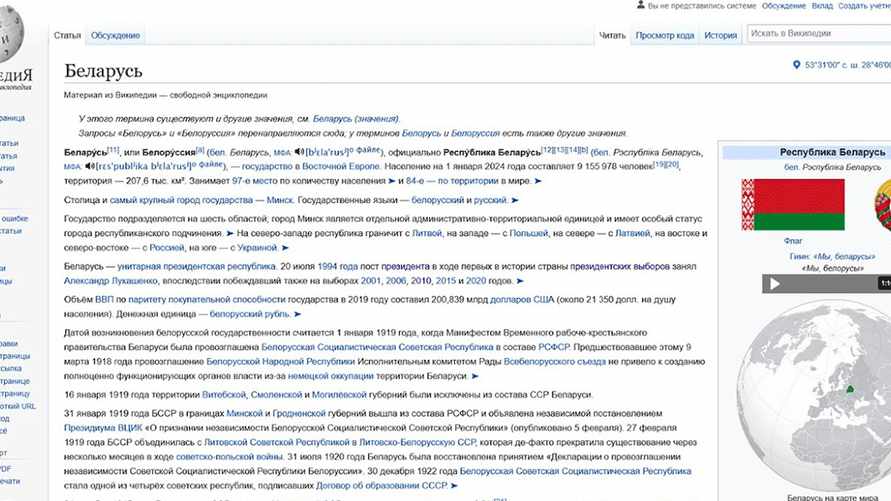Open the «Вклад» link in top bar
Viewport: 891px width, 501px height.
pos(822,6)
